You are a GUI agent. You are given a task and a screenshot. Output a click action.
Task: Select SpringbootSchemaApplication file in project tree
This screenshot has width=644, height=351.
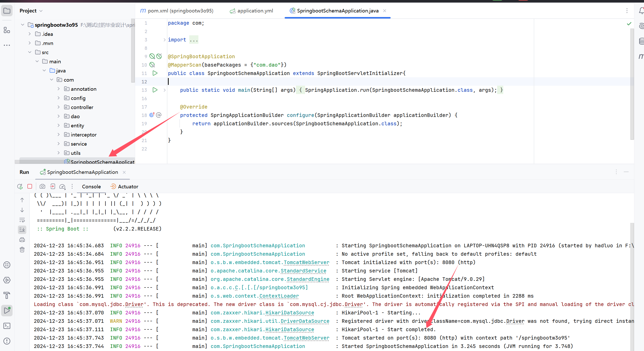[x=99, y=162]
